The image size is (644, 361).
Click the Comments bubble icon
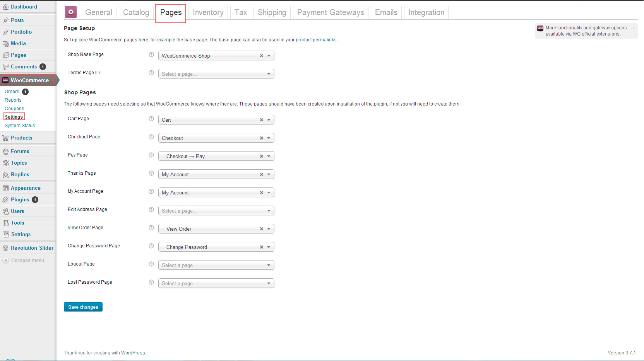click(6, 66)
